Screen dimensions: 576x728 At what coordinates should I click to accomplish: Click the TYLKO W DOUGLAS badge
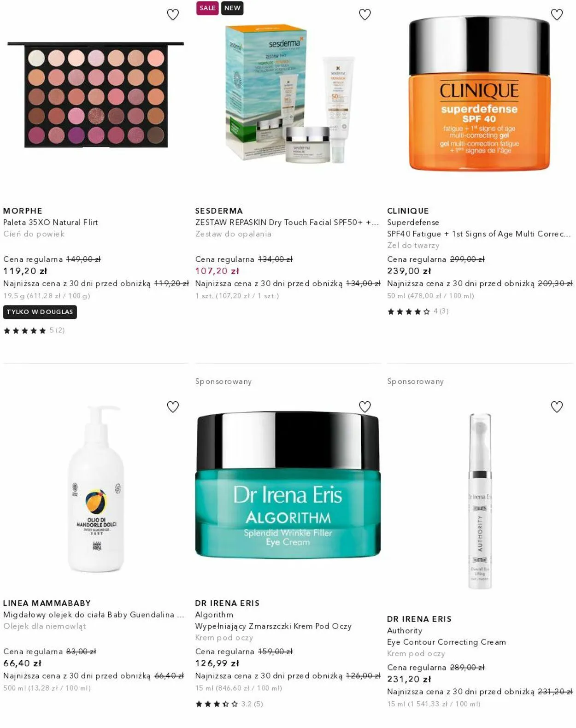click(x=40, y=312)
